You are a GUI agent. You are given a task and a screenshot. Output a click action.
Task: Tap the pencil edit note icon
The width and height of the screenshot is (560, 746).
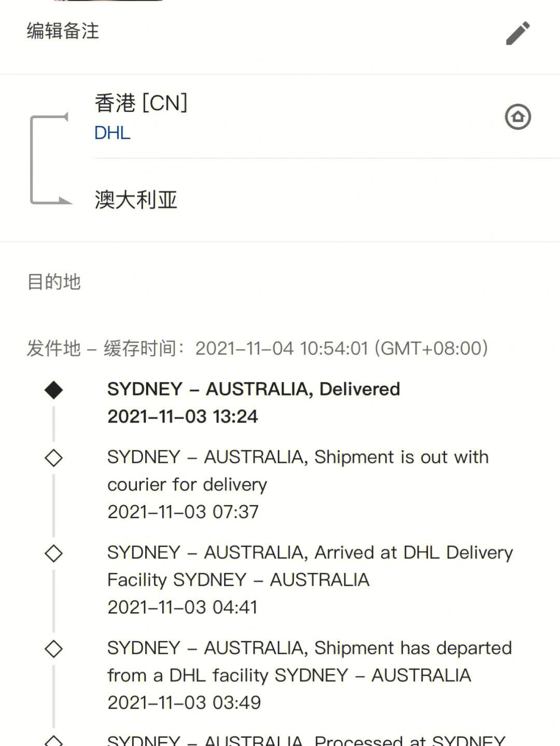coord(518,33)
